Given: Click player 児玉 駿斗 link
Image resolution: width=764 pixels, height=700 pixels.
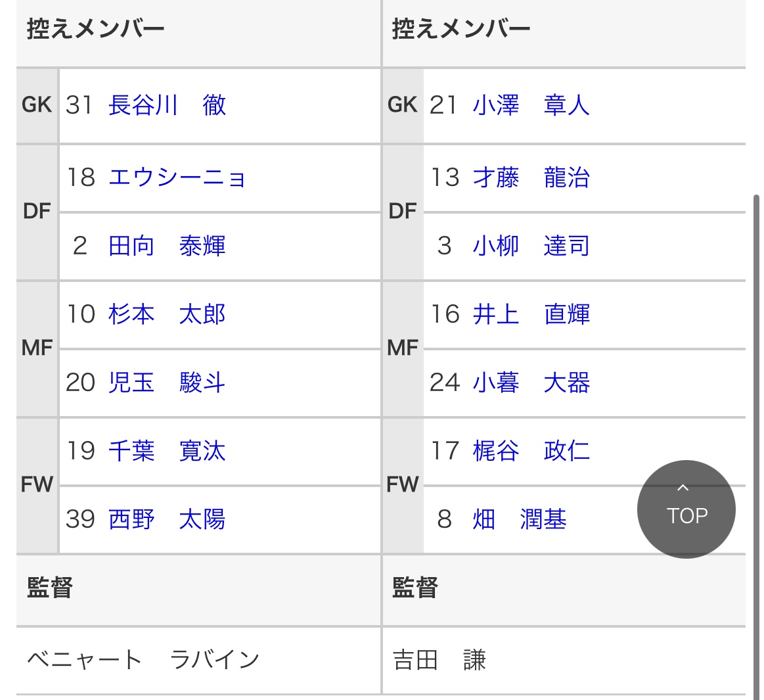Looking at the screenshot, I should (167, 383).
